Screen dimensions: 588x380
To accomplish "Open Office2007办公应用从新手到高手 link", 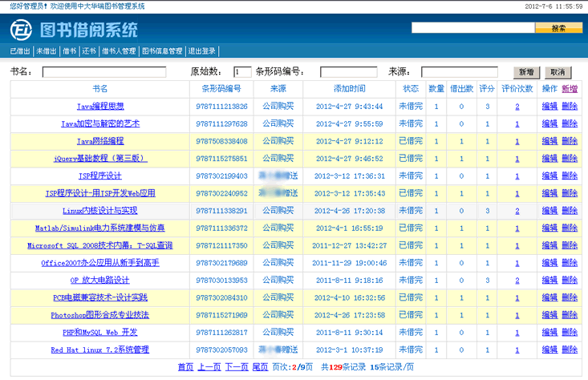I will click(x=100, y=263).
